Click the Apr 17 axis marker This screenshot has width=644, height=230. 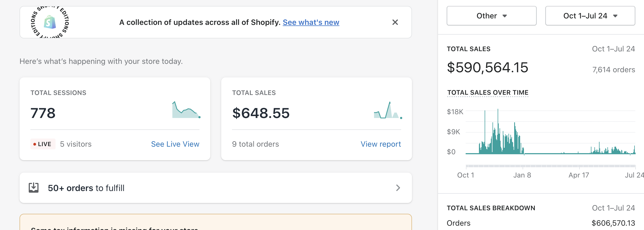[x=579, y=175]
